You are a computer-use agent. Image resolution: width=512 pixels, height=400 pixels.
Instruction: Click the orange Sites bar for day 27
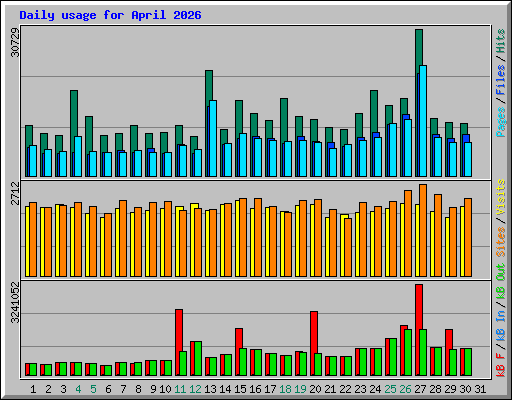(423, 230)
